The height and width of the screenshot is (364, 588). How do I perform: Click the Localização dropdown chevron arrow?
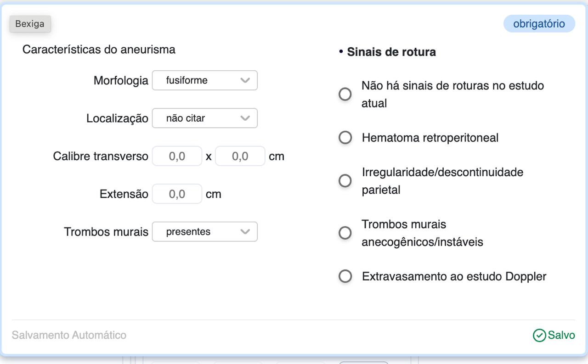245,118
